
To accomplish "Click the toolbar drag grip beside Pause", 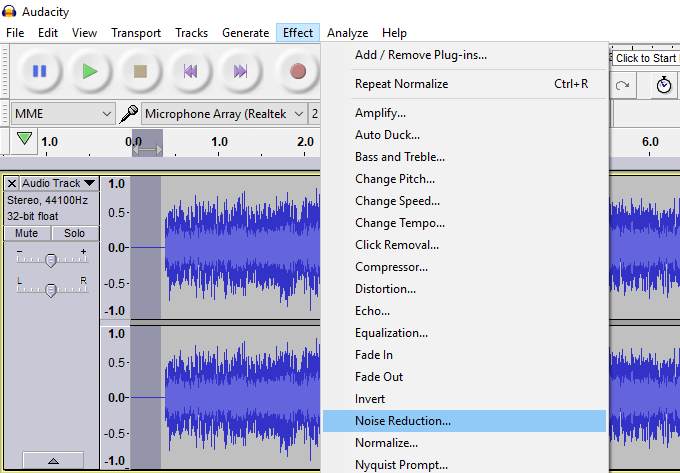I will (x=5, y=71).
